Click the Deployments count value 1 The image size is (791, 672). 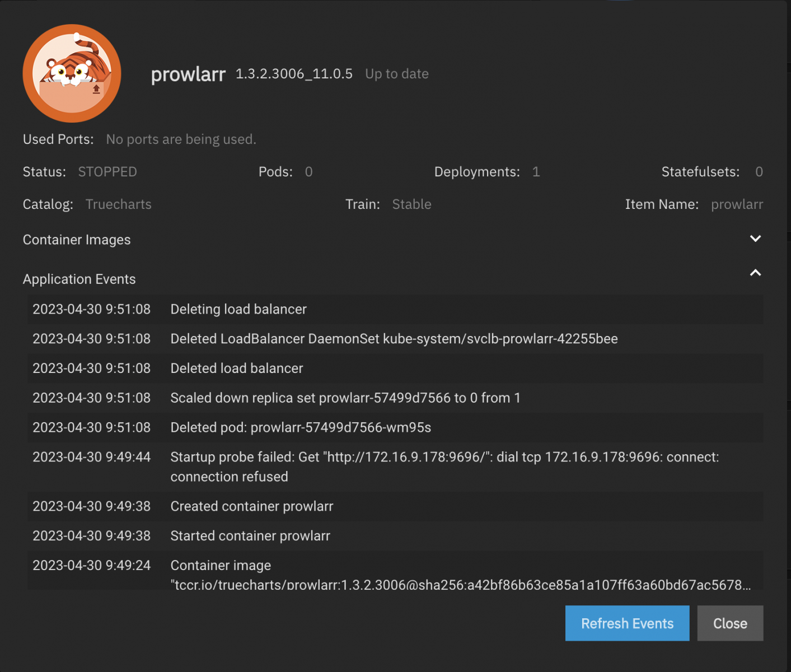click(x=536, y=171)
